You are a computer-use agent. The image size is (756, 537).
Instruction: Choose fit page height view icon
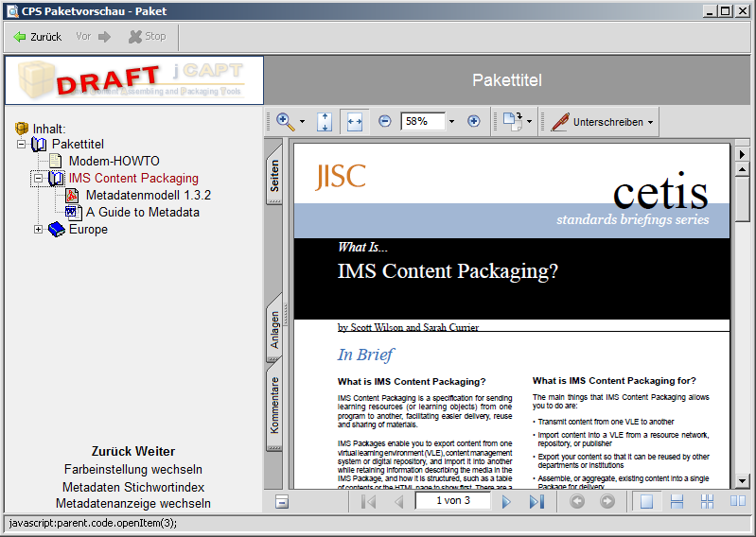click(x=325, y=122)
